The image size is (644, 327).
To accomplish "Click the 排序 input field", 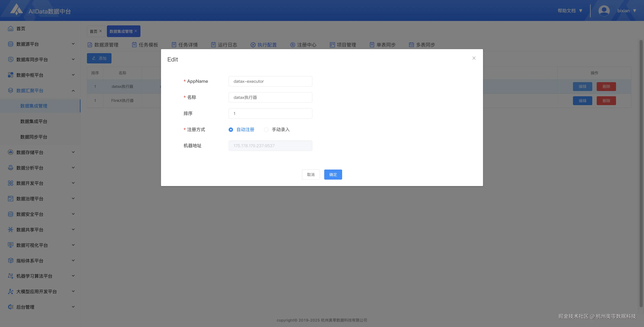I will pyautogui.click(x=270, y=113).
